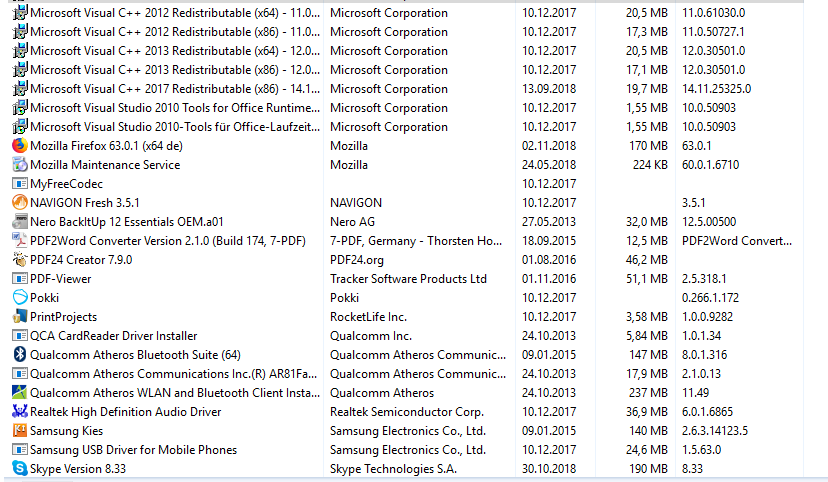The height and width of the screenshot is (482, 828).
Task: Select Skype Version 8.33 program name
Action: coord(78,469)
